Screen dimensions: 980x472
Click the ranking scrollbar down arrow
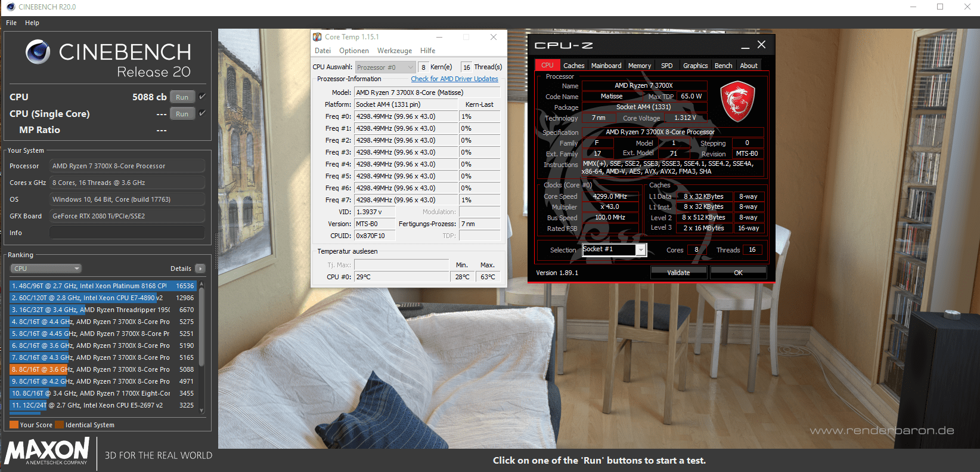pyautogui.click(x=201, y=411)
